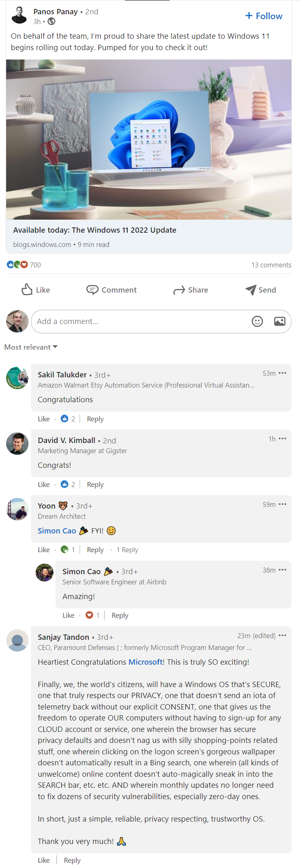Viewport: 300px width, 868px height.
Task: Like Sakil Talukder's Congratulations comment
Action: [x=44, y=419]
